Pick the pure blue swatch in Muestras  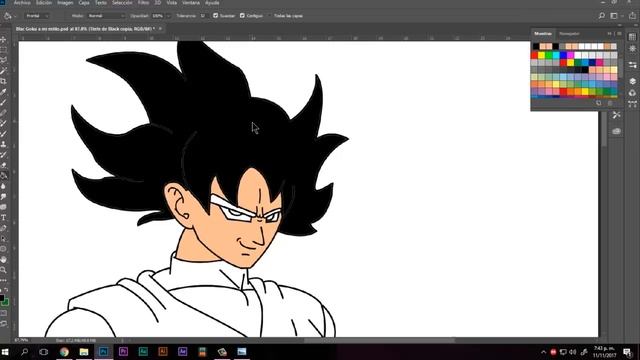(563, 55)
